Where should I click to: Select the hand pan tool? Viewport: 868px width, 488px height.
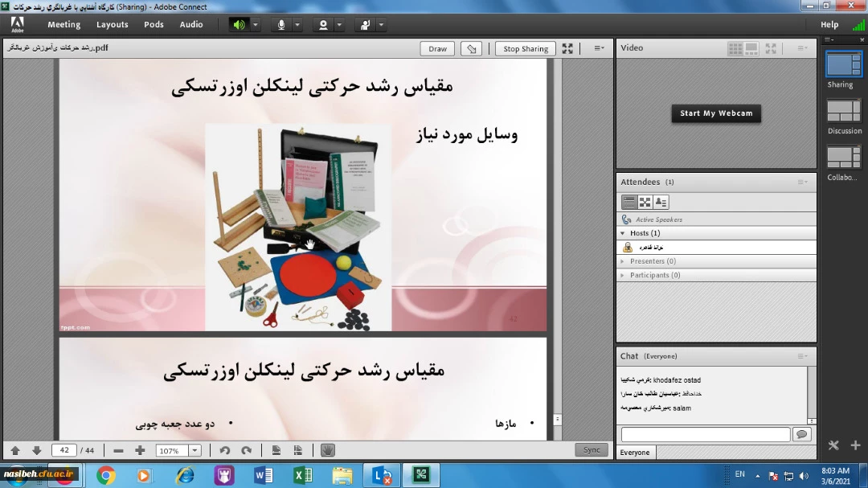(x=327, y=451)
